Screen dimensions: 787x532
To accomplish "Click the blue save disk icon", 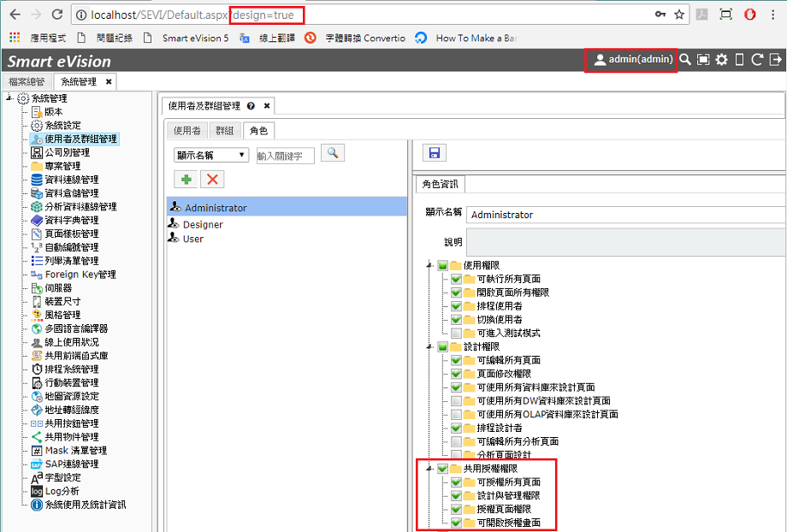I will point(435,152).
